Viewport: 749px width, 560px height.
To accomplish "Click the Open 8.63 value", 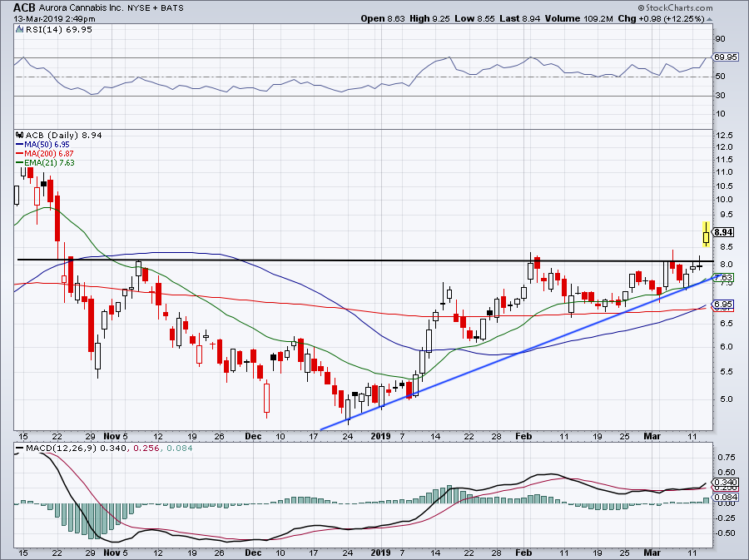I will click(x=383, y=18).
